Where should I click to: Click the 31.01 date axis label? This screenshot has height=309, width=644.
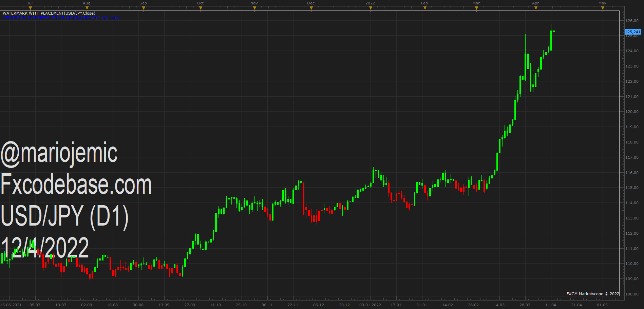click(x=422, y=305)
